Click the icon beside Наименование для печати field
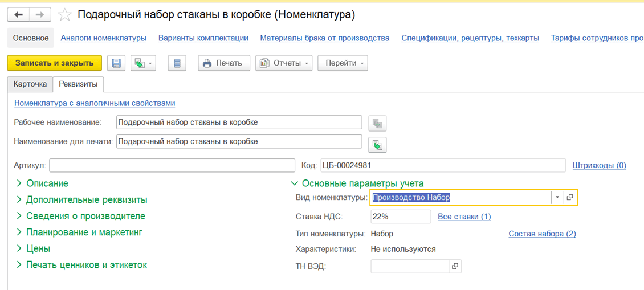Viewport: 644px width, 290px height. (x=377, y=145)
